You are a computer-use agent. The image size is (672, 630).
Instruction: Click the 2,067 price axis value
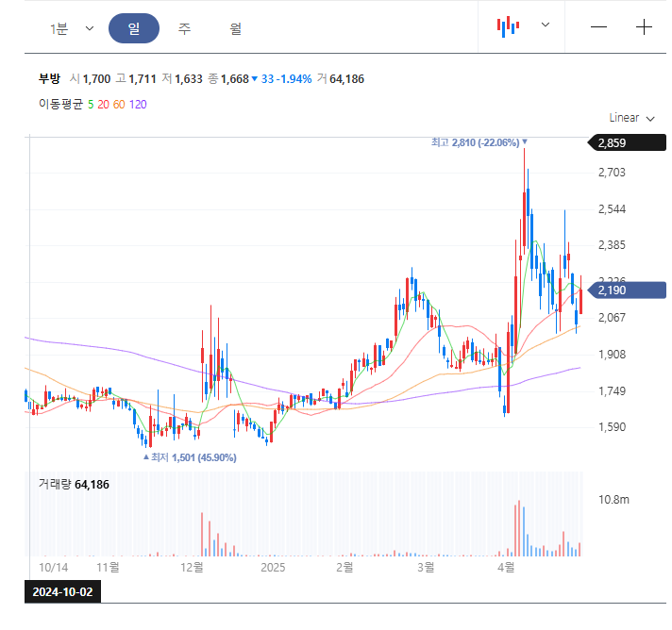tap(612, 318)
